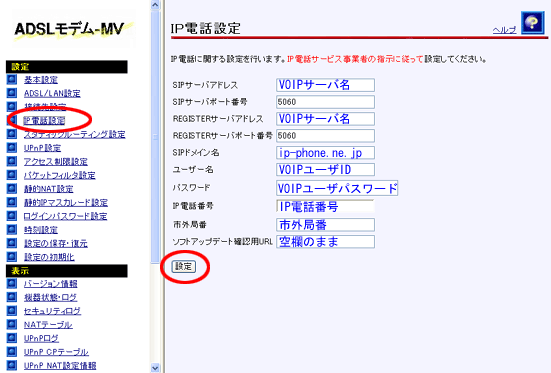This screenshot has height=373, width=551.
Task: Go to the 時刻設定 page
Action: coord(41,230)
